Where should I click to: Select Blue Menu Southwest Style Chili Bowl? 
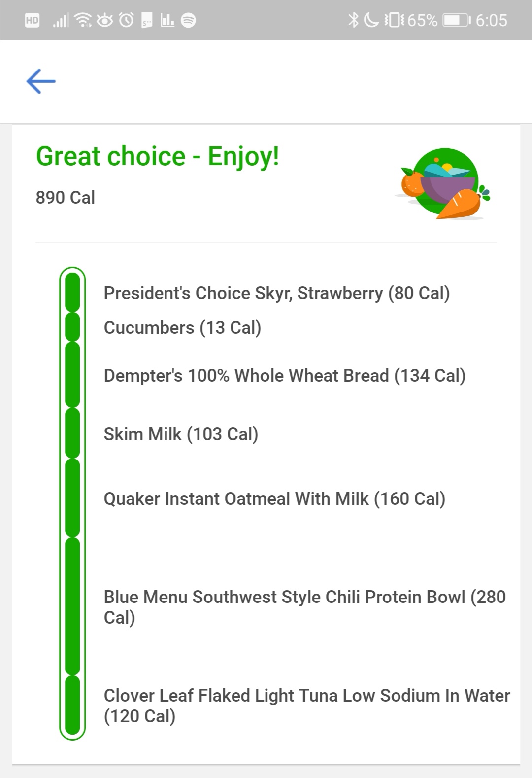pos(304,607)
